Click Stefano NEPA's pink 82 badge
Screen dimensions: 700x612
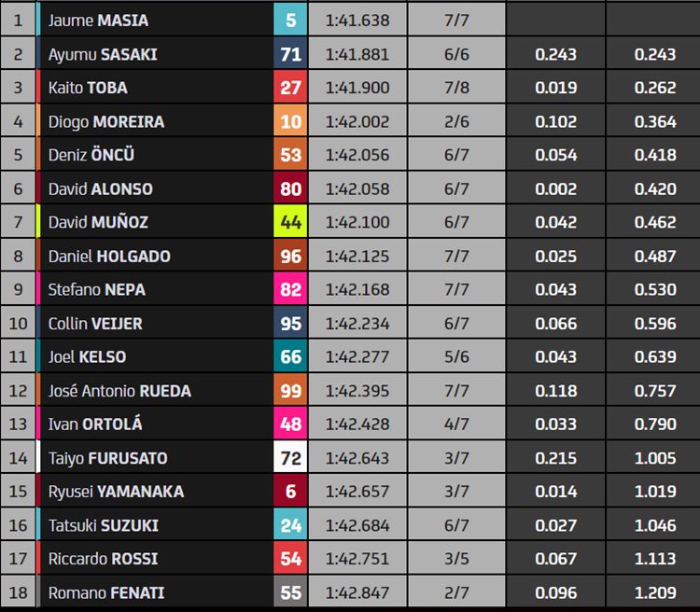pyautogui.click(x=290, y=290)
